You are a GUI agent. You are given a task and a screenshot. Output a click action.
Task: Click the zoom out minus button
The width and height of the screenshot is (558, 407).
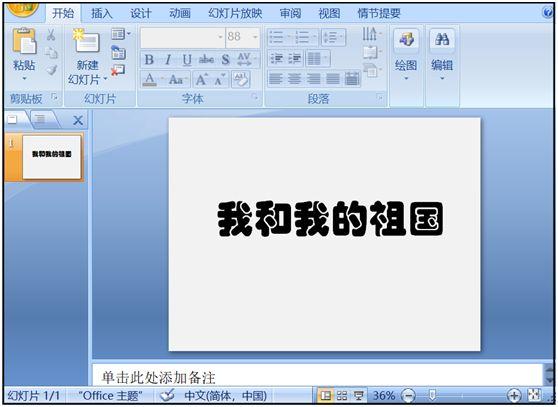(x=408, y=395)
